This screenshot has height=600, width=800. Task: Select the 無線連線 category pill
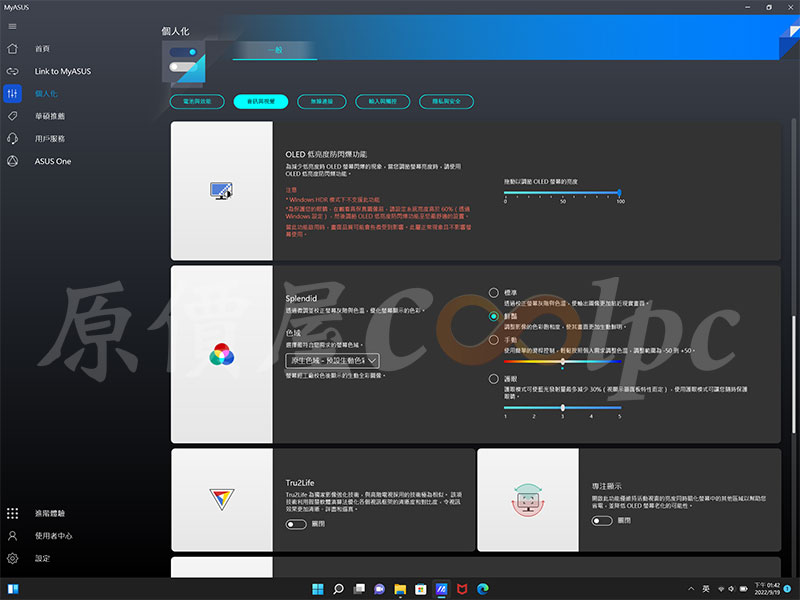coord(322,102)
